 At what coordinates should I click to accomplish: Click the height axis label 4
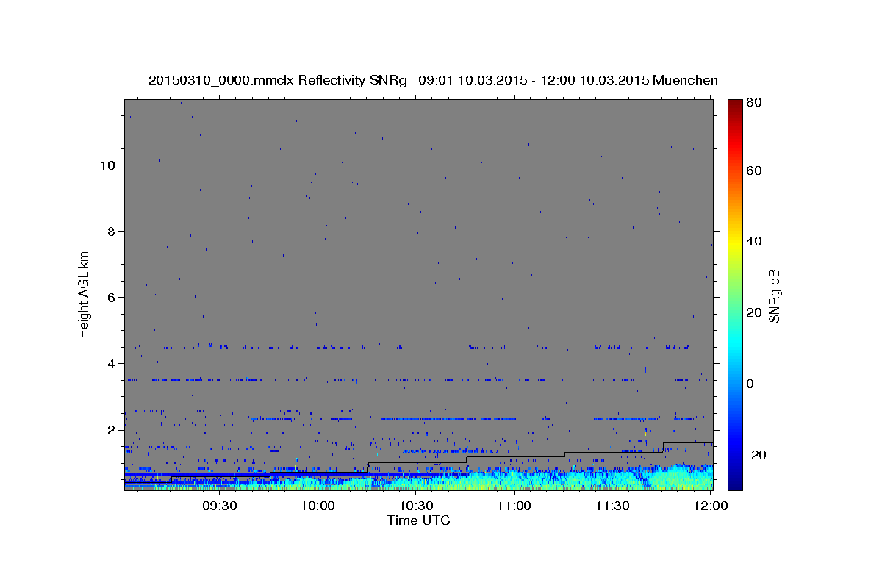point(111,363)
